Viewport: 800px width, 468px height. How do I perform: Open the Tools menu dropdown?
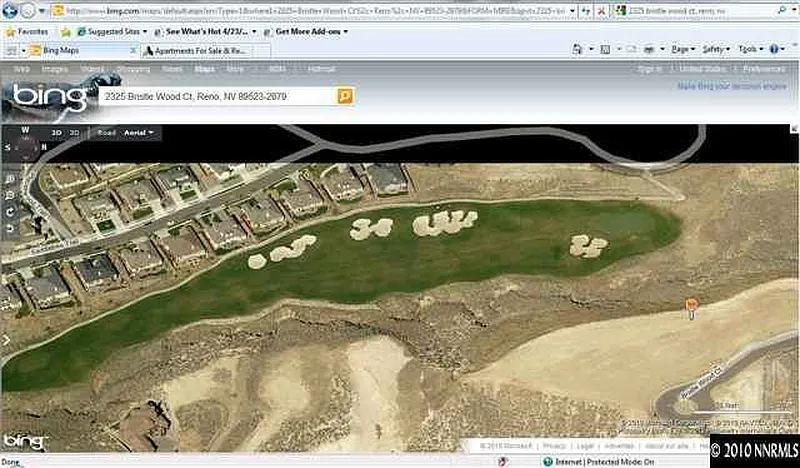(x=748, y=49)
